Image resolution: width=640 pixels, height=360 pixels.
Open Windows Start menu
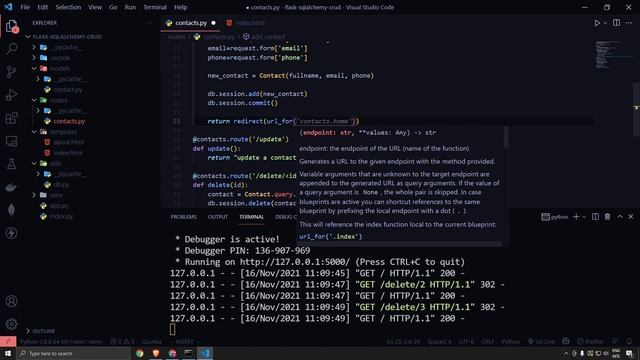[8, 353]
